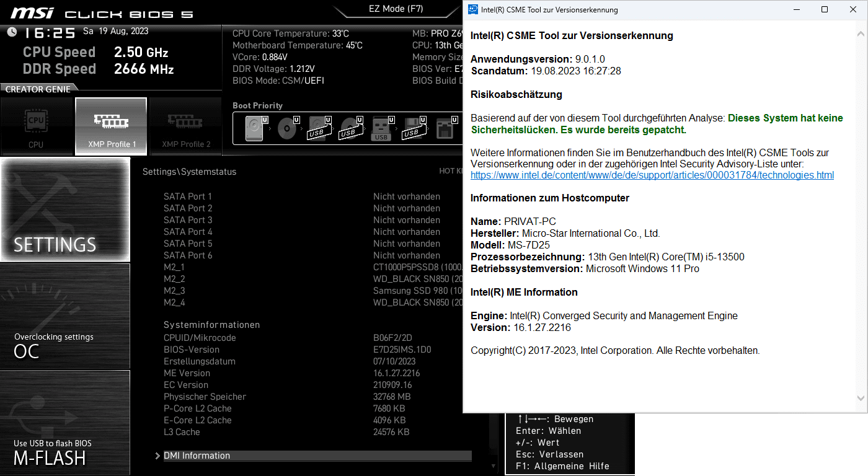Open the OC overclocking settings section
The height and width of the screenshot is (476, 868).
click(x=65, y=316)
